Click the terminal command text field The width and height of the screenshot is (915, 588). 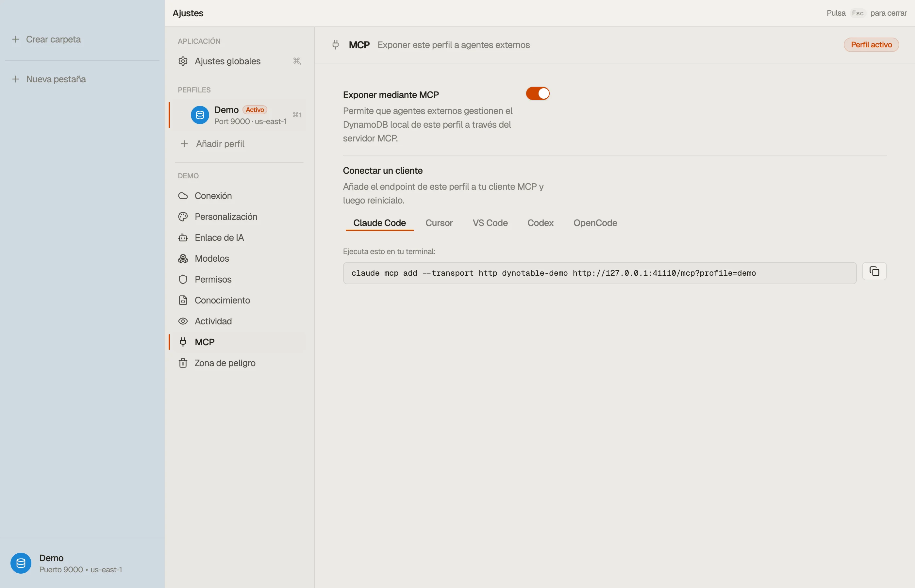pyautogui.click(x=599, y=273)
